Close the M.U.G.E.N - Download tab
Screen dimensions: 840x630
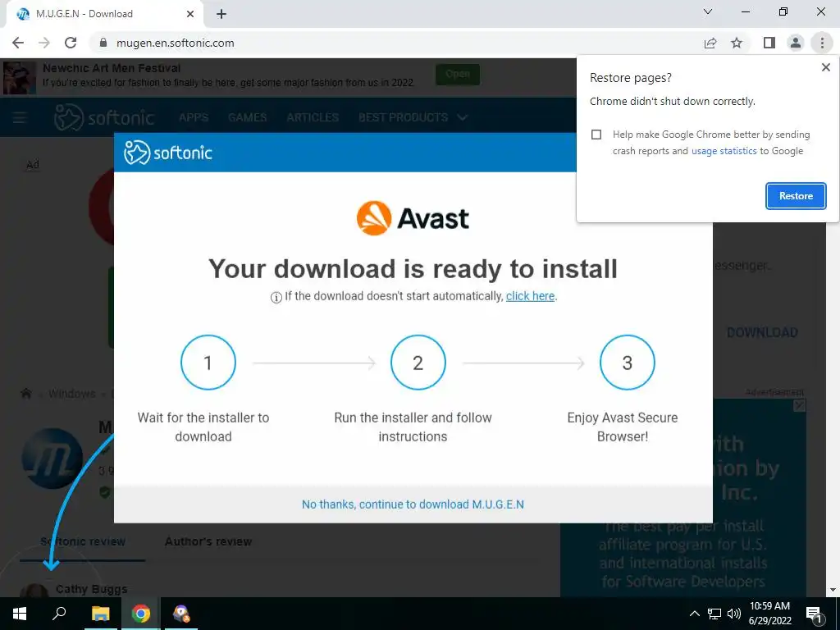(x=190, y=14)
